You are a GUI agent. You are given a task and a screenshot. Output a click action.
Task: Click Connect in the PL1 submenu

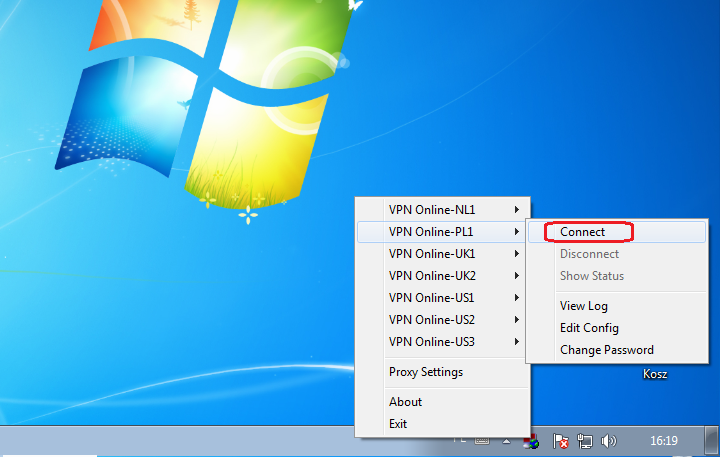616,232
